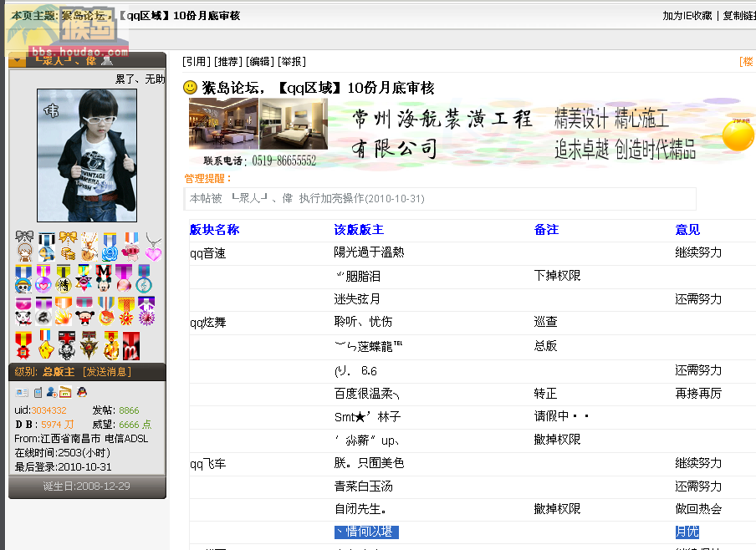Image resolution: width=756 pixels, height=550 pixels.
Task: Click the moderator name 朕。只囿美色
Action: point(370,463)
